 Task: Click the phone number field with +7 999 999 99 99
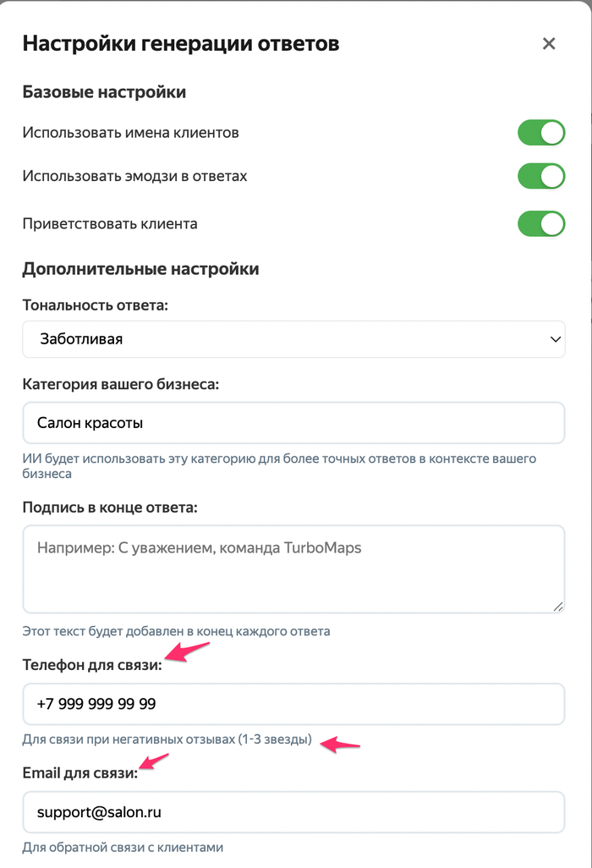pos(293,704)
